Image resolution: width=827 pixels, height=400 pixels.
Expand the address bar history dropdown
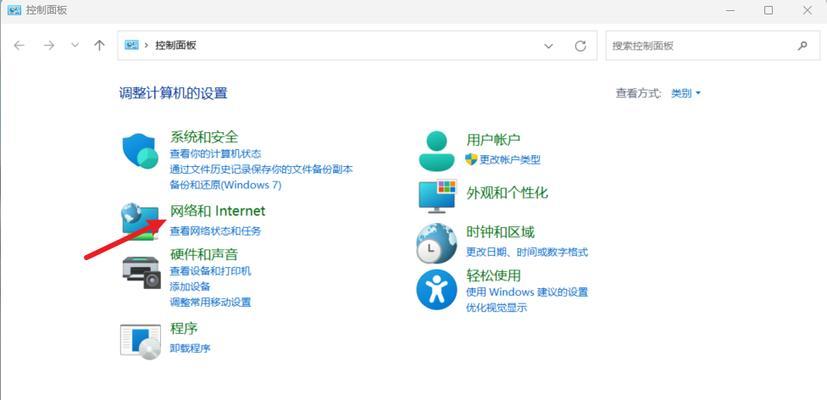tap(549, 46)
